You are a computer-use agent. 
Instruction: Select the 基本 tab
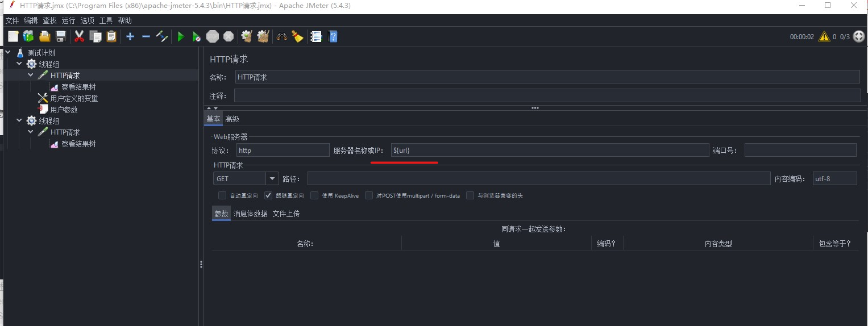click(213, 119)
